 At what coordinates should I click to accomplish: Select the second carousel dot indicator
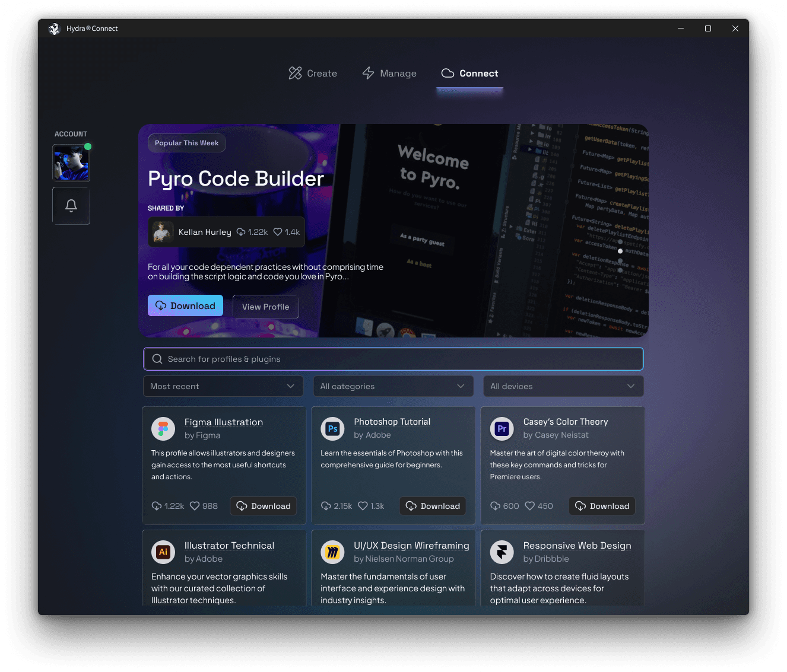pos(620,251)
